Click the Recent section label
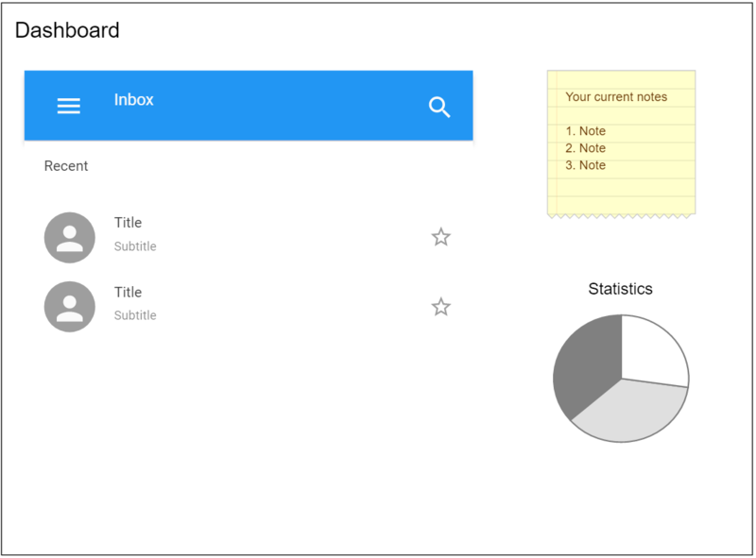756x558 pixels. click(x=66, y=166)
